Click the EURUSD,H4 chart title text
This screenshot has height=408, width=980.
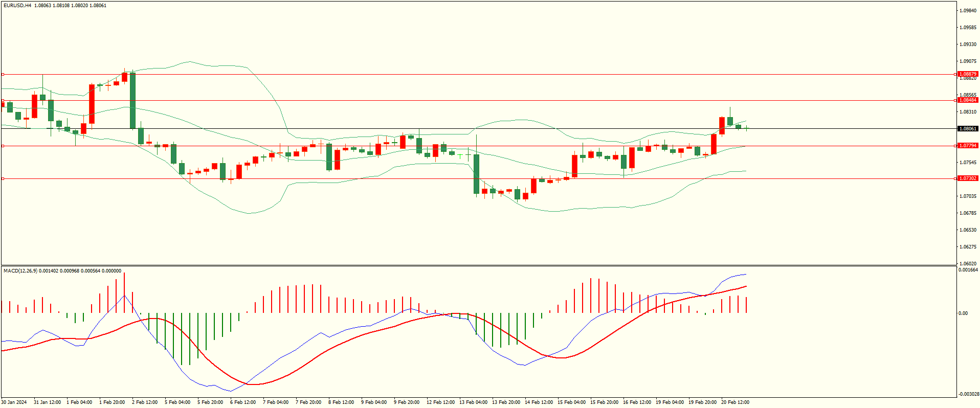coord(17,6)
